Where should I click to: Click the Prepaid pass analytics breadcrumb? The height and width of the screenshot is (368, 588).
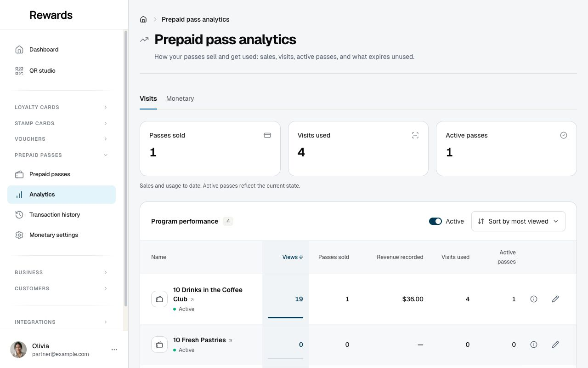click(x=196, y=19)
